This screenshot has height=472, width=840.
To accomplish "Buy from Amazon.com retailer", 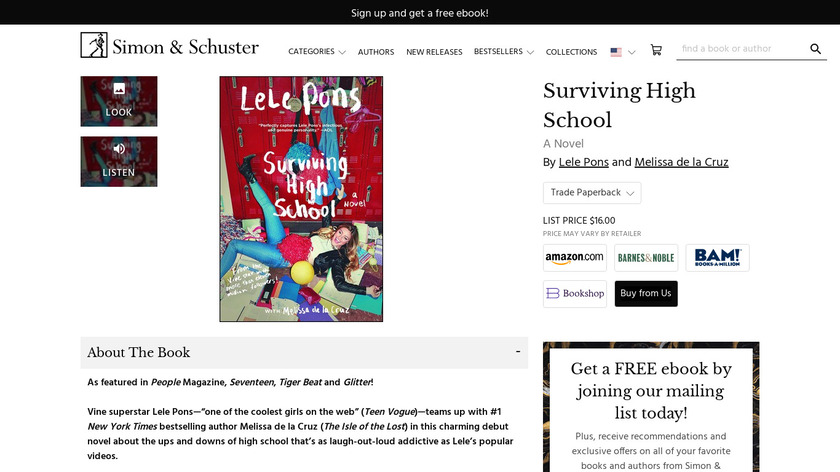I will point(574,258).
